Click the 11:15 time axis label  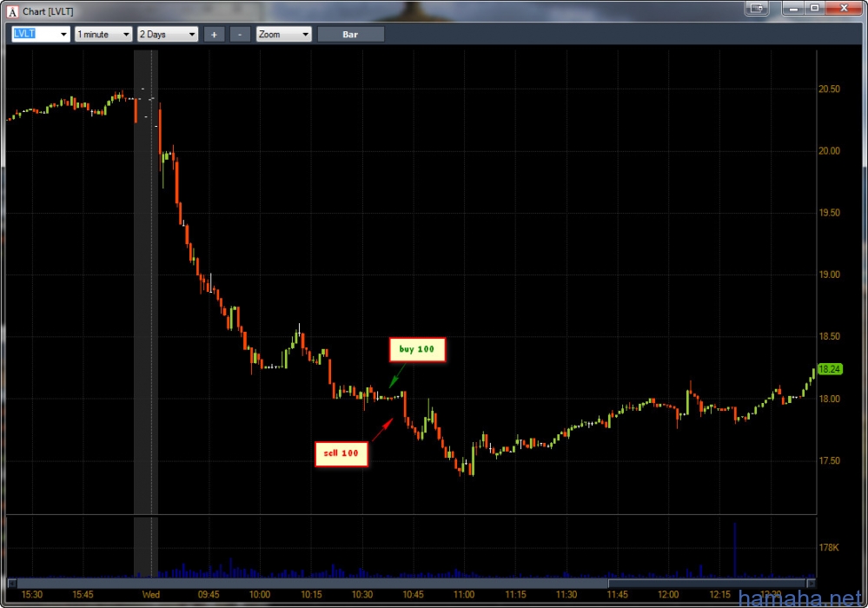tap(515, 595)
